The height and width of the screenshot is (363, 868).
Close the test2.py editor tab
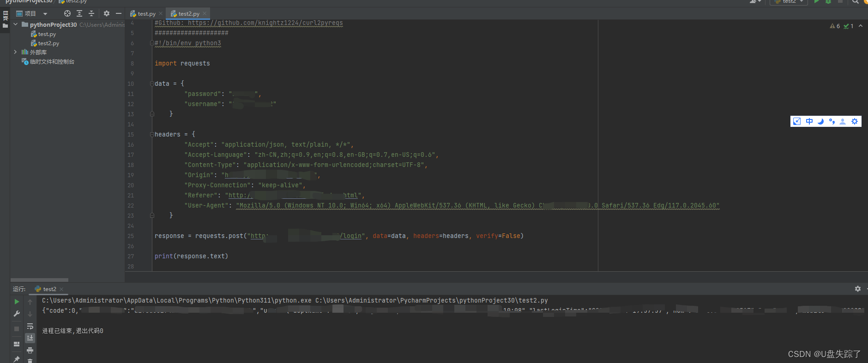point(205,13)
